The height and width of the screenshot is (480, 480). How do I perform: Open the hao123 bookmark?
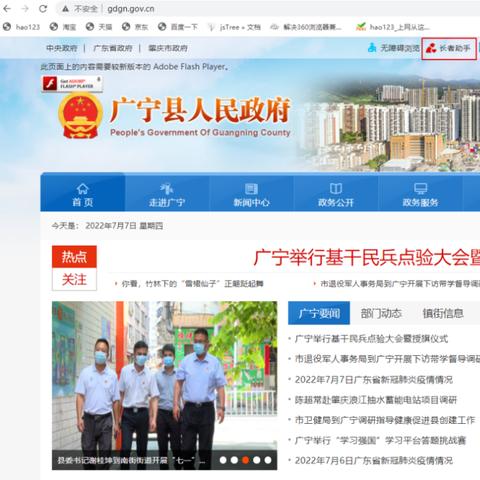[21, 27]
